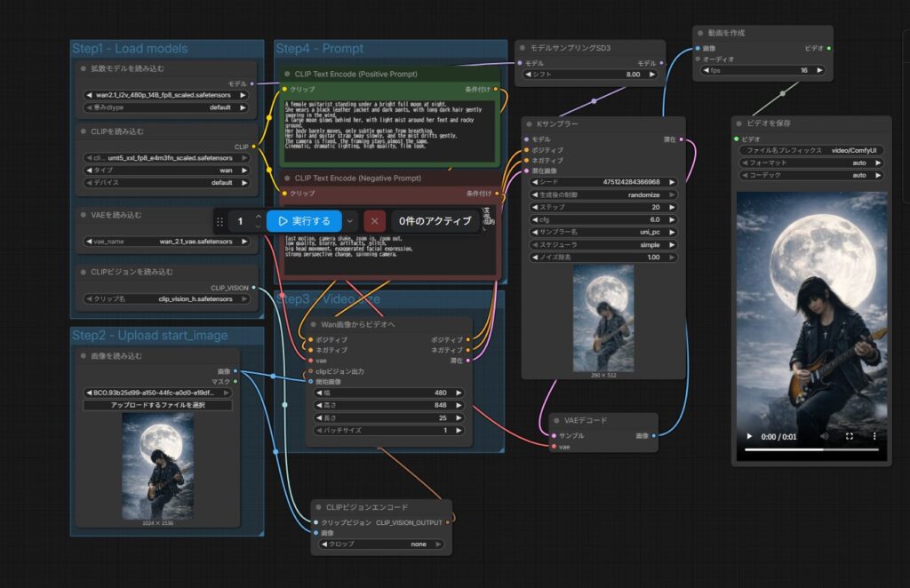
Task: Open the video player's three-dot menu
Action: click(874, 437)
